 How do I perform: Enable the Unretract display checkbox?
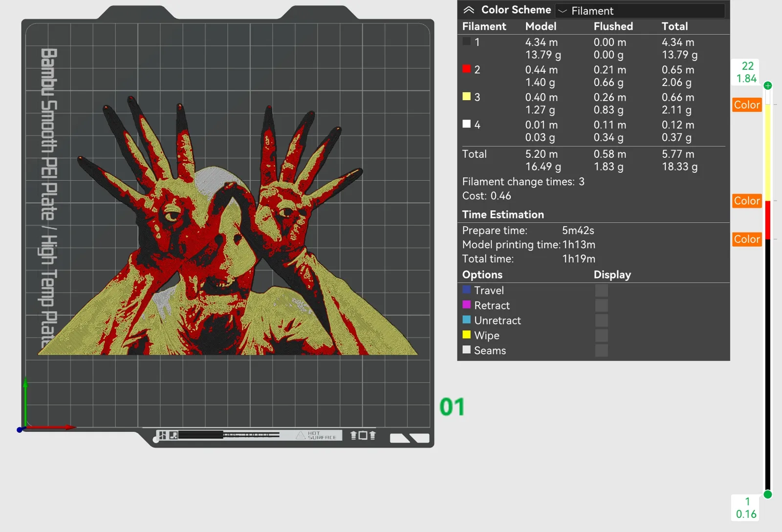602,320
